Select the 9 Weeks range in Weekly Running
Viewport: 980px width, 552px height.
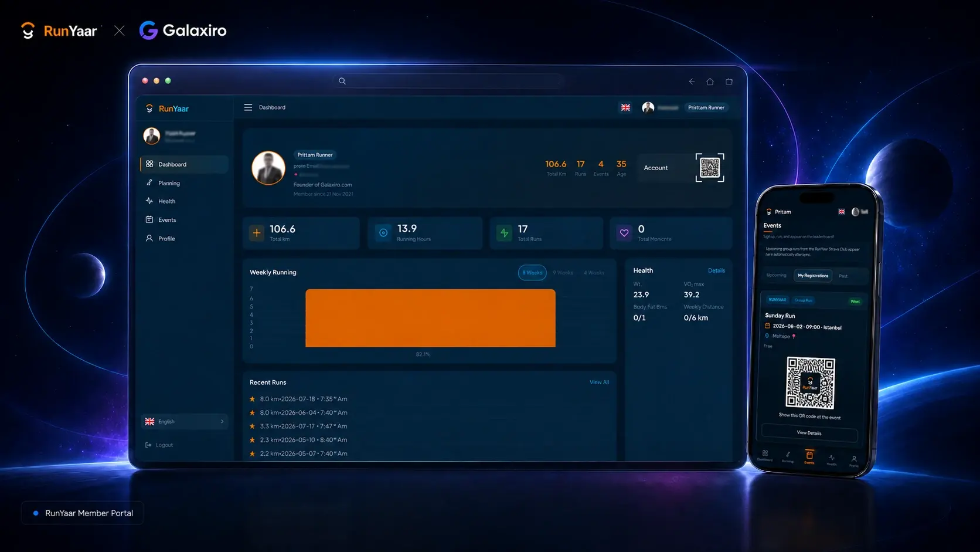563,273
